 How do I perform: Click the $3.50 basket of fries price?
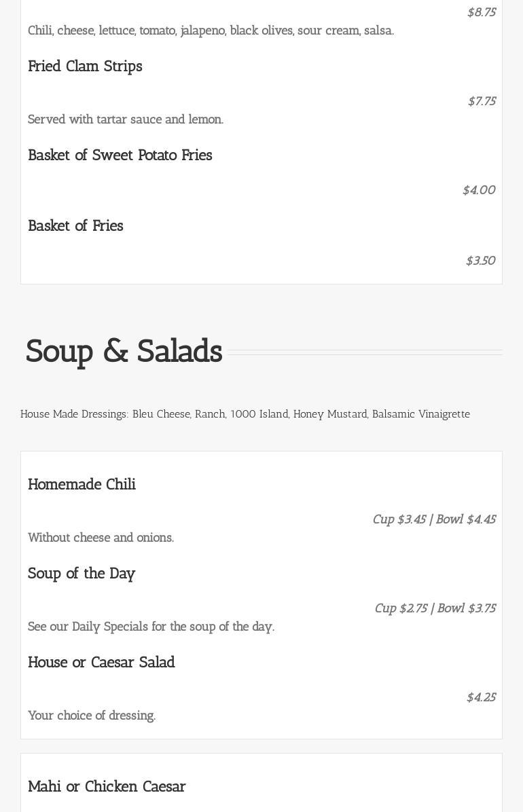point(480,261)
